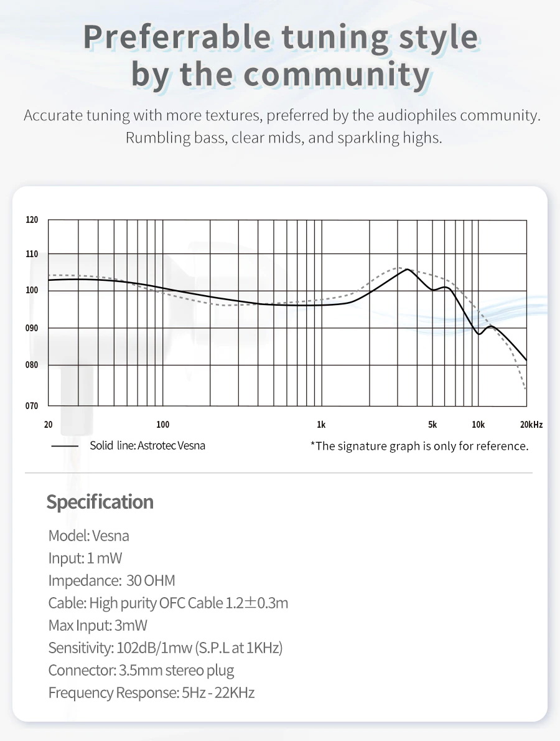Click the 120 label on the vertical axis
The width and height of the screenshot is (560, 741).
32,220
